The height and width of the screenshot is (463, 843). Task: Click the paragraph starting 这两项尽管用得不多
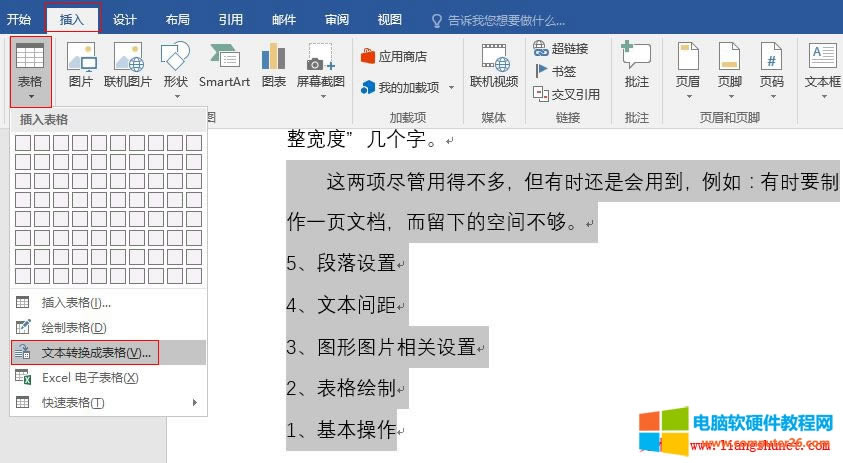tap(562, 202)
